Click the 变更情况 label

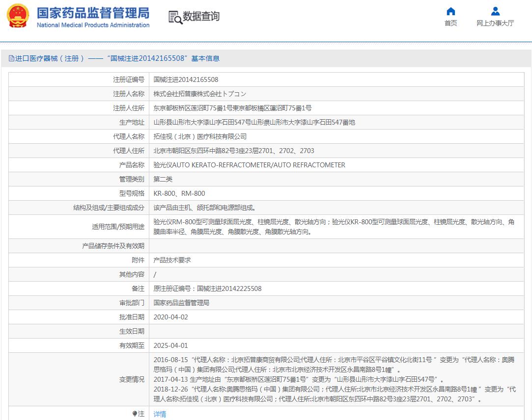[x=132, y=379]
